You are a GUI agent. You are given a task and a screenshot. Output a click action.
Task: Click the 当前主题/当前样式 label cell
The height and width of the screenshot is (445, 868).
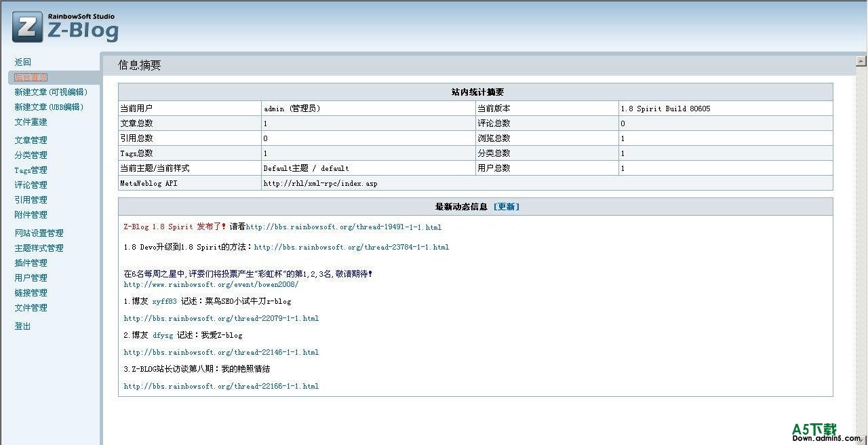point(190,168)
